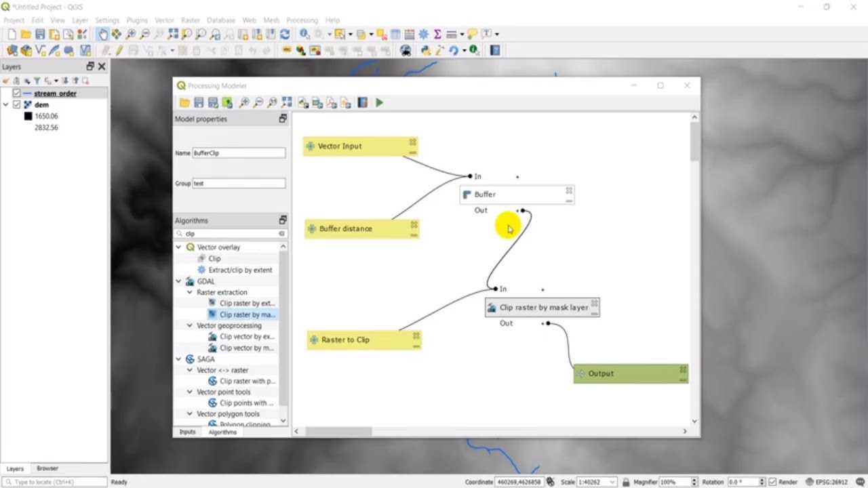Toggle visibility of dem layer

coord(17,104)
